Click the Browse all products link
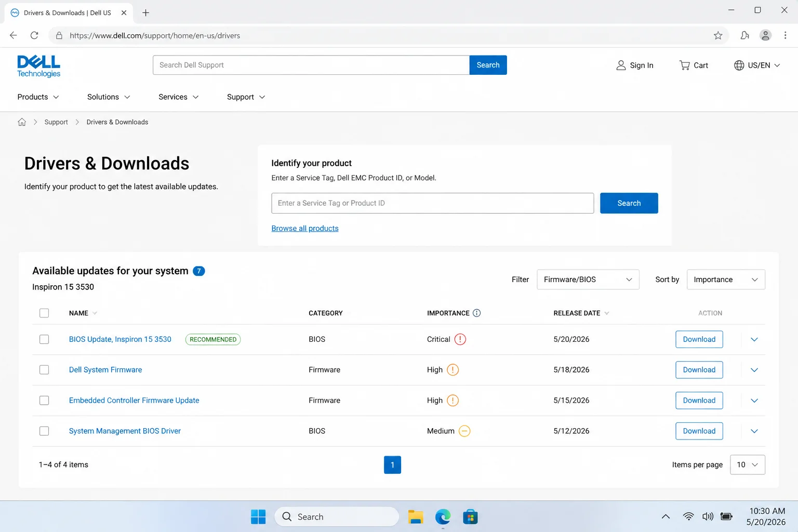 305,228
